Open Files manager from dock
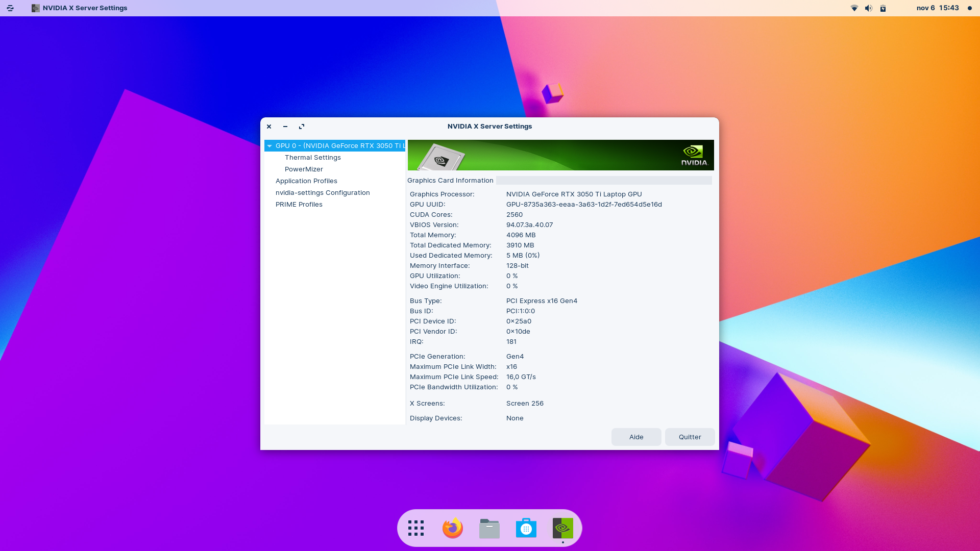This screenshot has height=551, width=980. click(489, 529)
